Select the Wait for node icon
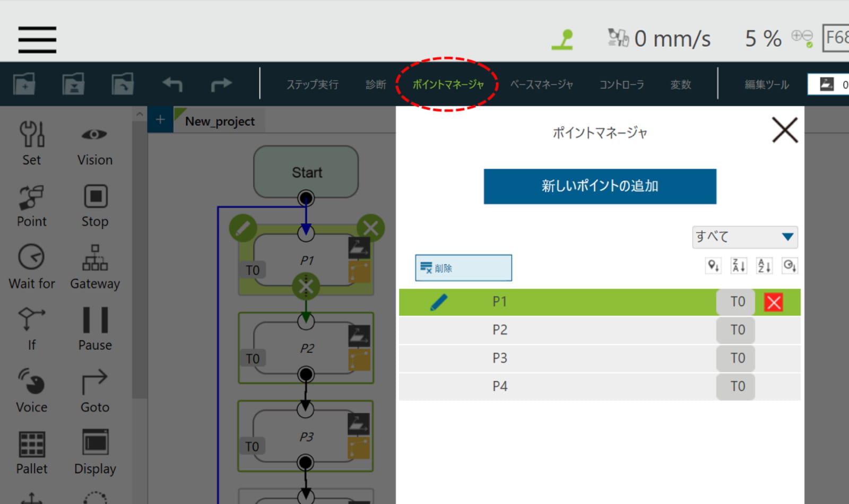The width and height of the screenshot is (849, 504). coord(32,257)
